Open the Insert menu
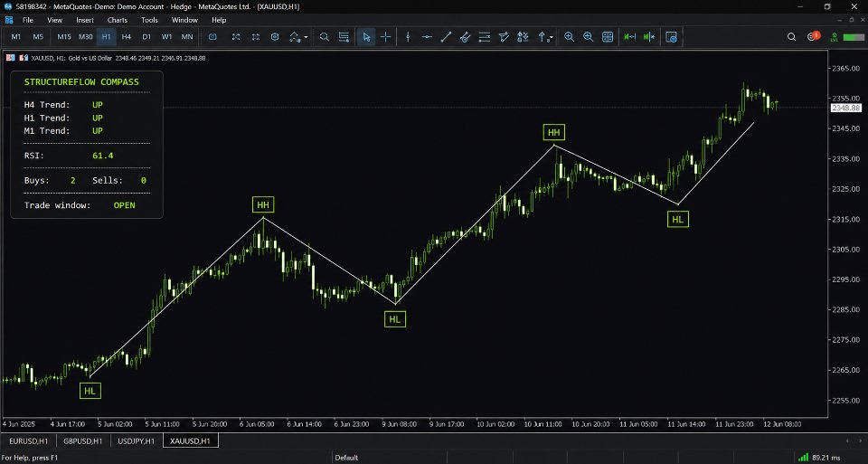Viewport: 868px width, 464px height. (x=85, y=20)
